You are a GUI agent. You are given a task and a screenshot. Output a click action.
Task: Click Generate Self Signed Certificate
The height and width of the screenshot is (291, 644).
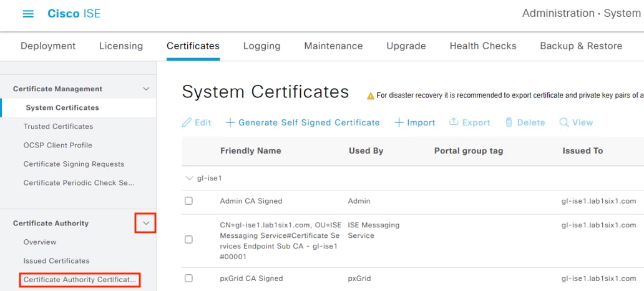click(303, 122)
